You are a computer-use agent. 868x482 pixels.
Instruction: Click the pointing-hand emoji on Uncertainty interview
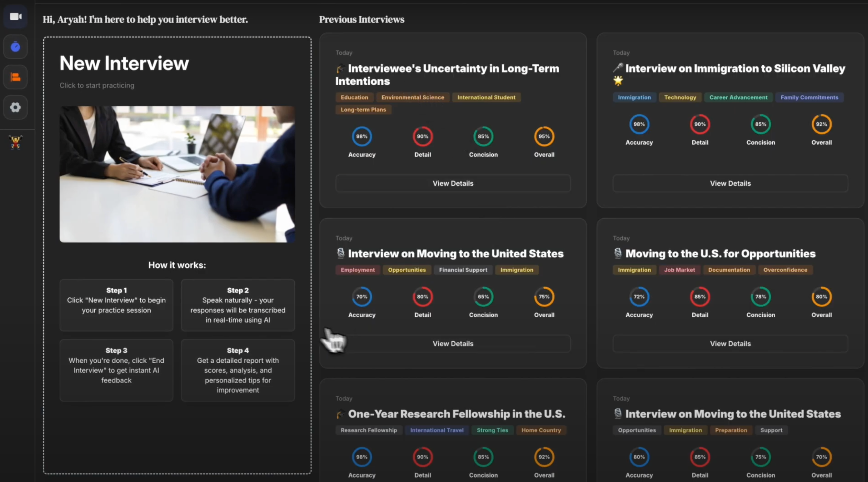click(340, 68)
